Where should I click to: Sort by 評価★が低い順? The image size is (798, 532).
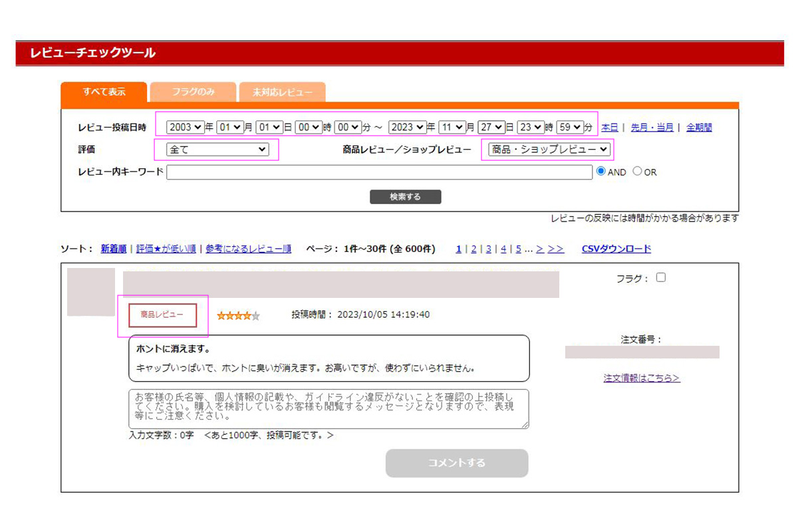coord(166,249)
